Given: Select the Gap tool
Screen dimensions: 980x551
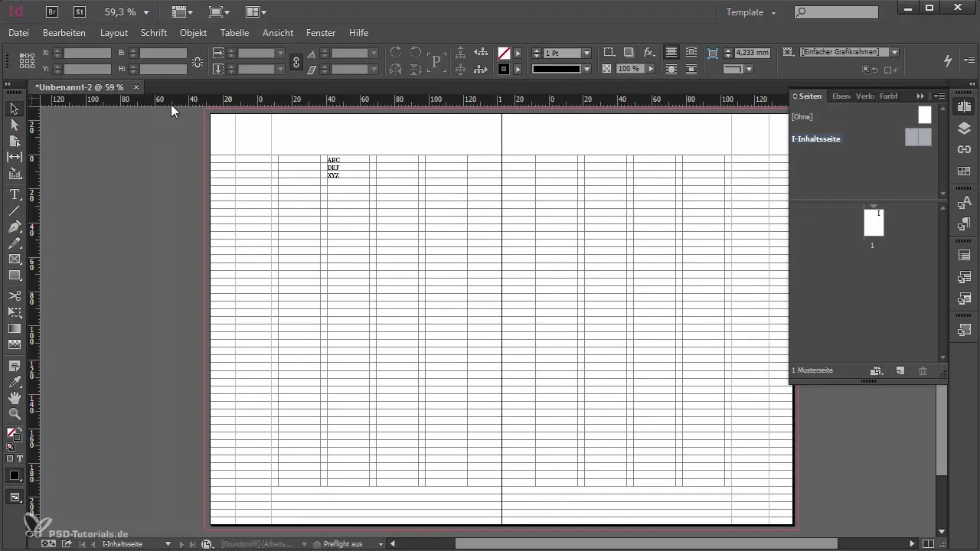Looking at the screenshot, I should pyautogui.click(x=15, y=157).
